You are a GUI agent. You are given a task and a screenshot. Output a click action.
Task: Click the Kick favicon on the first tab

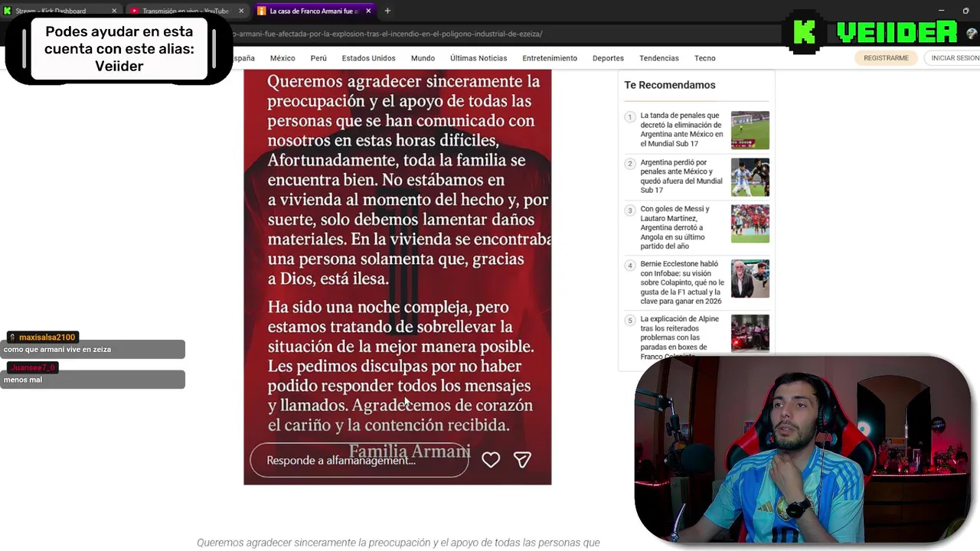point(8,11)
